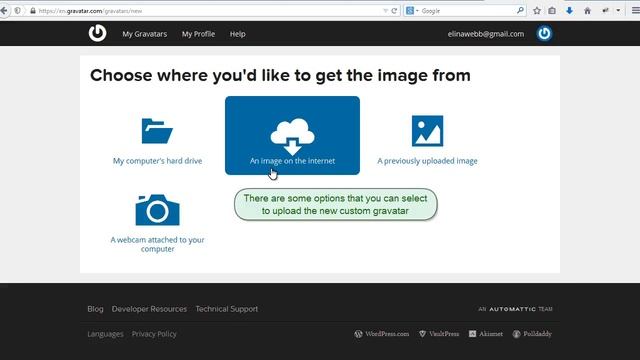This screenshot has width=640, height=360.
Task: Expand the toolbar dropdown arrow beside the chat icon
Action: (618, 11)
